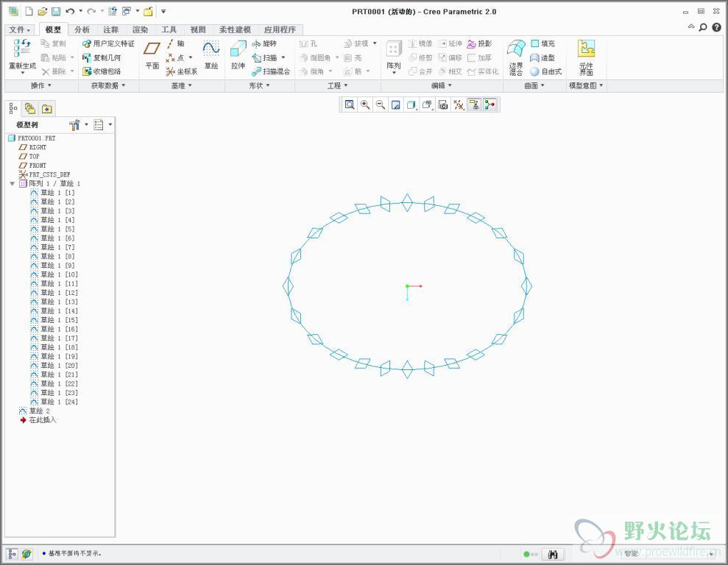Viewport: 728px width, 565px height.
Task: Toggle the model tree panel from status bar
Action: point(12,553)
